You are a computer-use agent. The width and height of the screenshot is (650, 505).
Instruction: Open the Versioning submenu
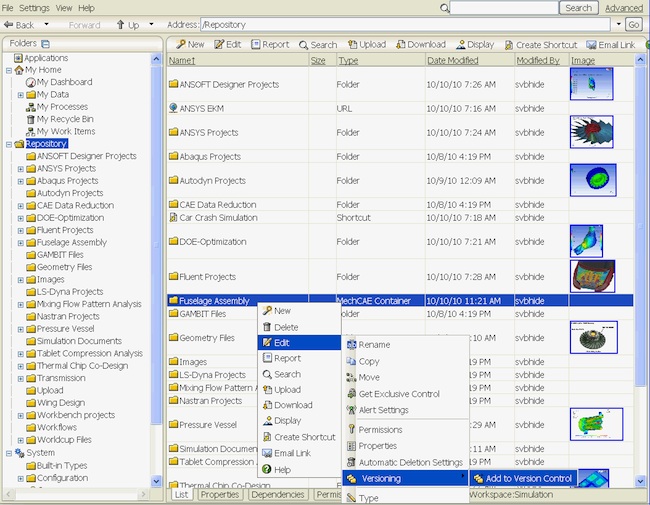(405, 478)
